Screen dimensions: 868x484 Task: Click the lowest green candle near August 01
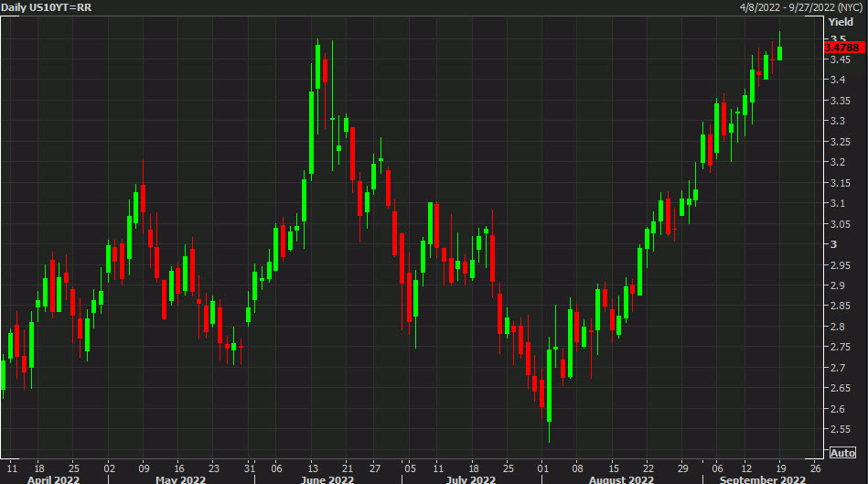click(x=549, y=384)
